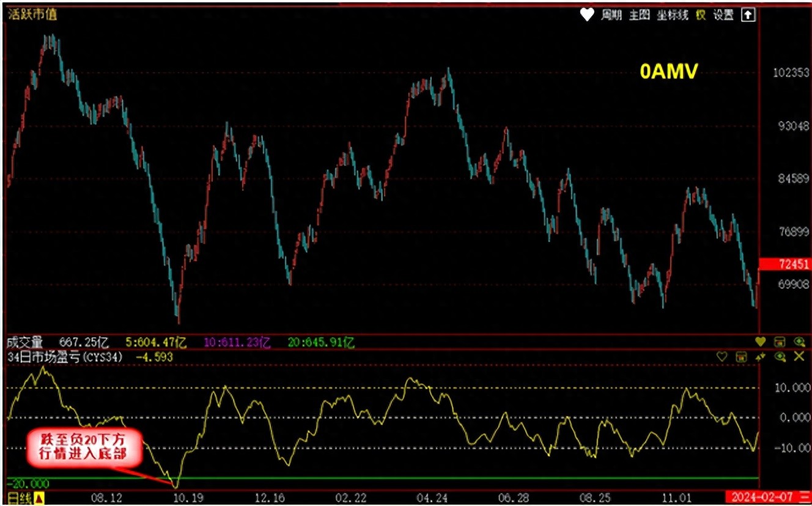Open the 周期 period menu
The width and height of the screenshot is (812, 506).
(611, 15)
